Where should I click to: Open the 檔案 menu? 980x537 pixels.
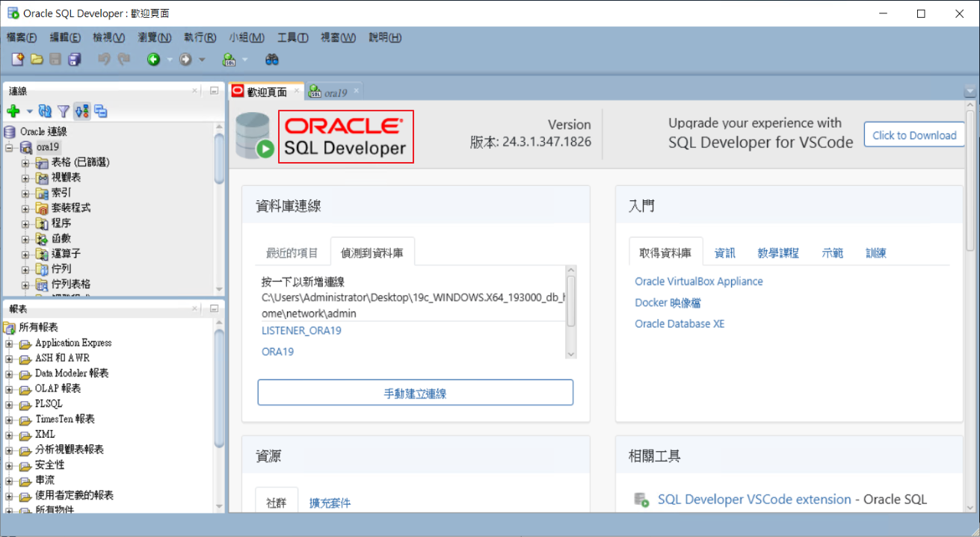pyautogui.click(x=22, y=37)
